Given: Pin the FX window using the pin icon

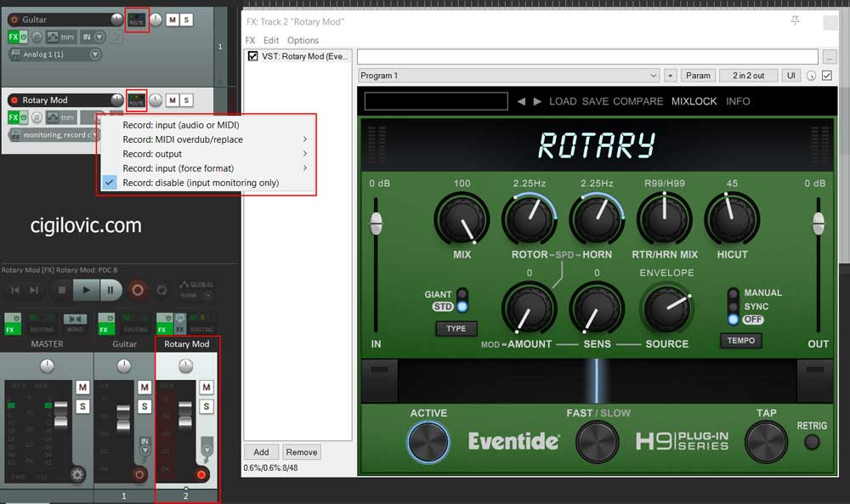Looking at the screenshot, I should pyautogui.click(x=795, y=20).
